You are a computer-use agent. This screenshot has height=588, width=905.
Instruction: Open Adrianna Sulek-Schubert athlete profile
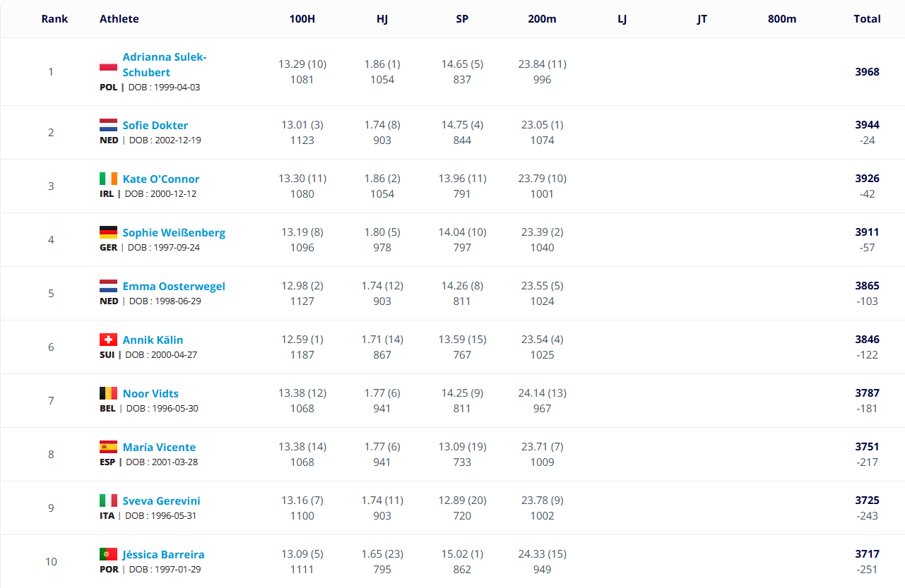[x=165, y=64]
